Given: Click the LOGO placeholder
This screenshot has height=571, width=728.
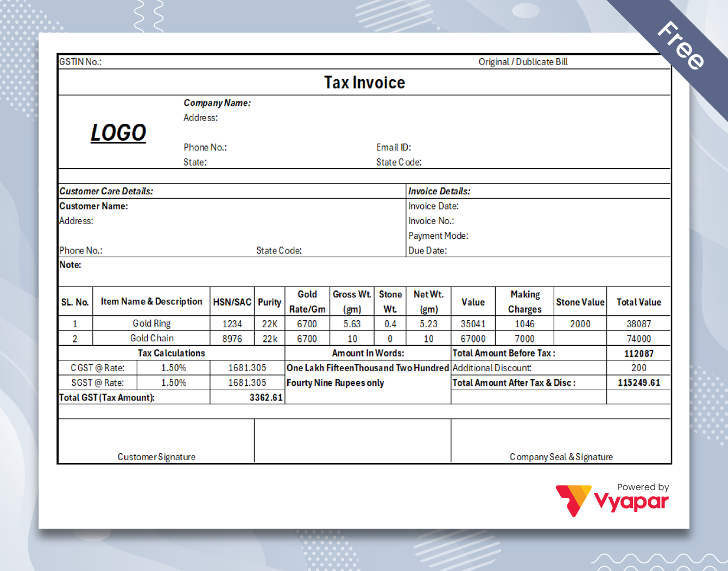Looking at the screenshot, I should [118, 133].
